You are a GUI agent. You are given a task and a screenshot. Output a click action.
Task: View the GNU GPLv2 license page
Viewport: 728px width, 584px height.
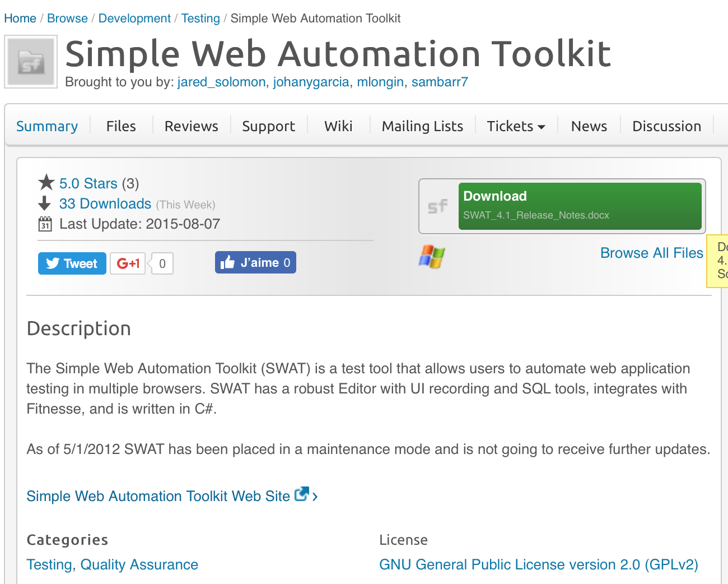tap(539, 564)
